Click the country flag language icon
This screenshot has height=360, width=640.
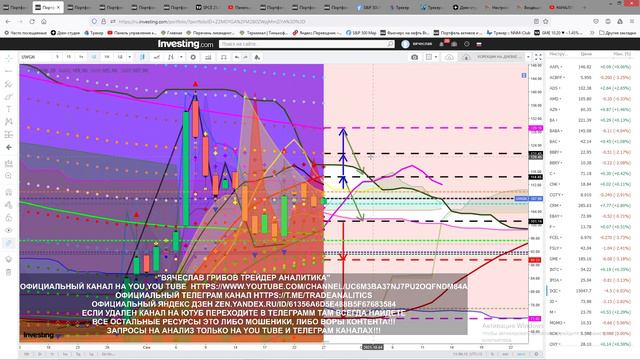479,44
